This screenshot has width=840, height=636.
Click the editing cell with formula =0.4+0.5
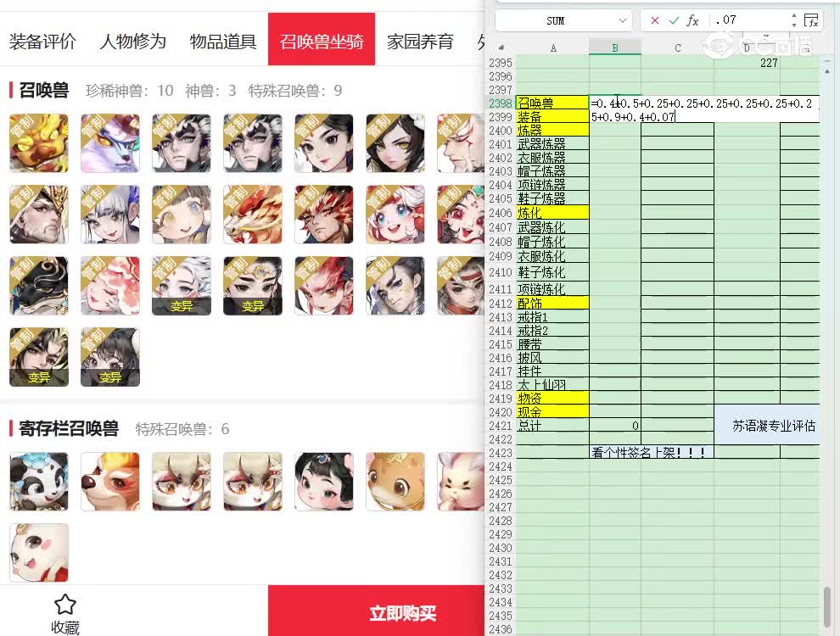[704, 109]
